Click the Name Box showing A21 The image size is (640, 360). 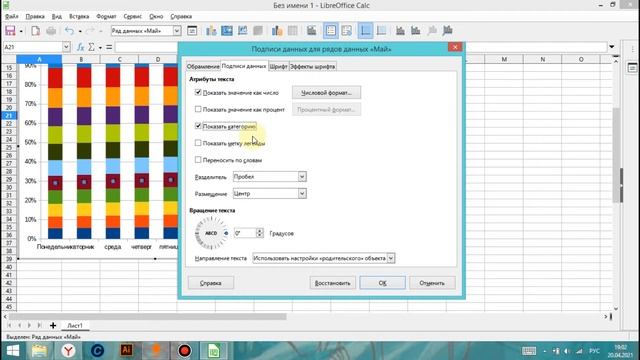pos(33,47)
